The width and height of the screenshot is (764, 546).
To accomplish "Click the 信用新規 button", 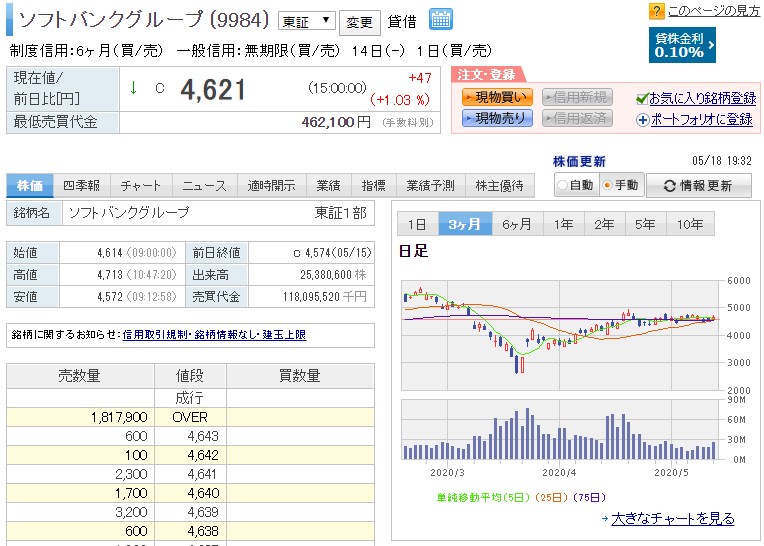I will (577, 97).
